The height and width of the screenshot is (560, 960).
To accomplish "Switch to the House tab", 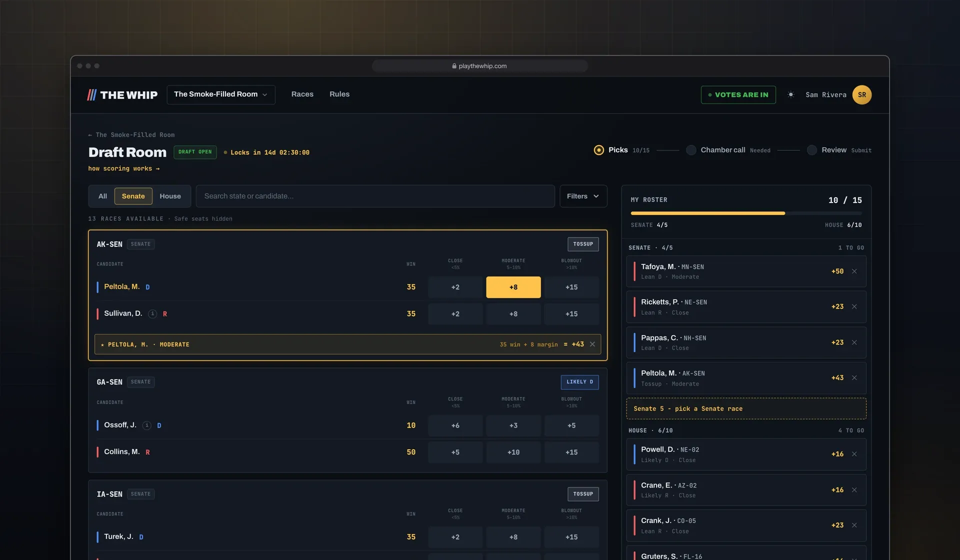I will [x=170, y=196].
